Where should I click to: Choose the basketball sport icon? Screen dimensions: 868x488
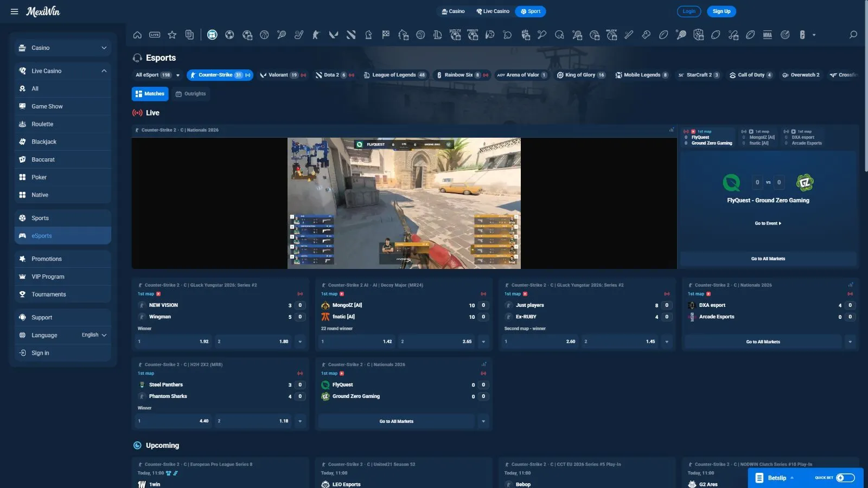[x=264, y=35]
